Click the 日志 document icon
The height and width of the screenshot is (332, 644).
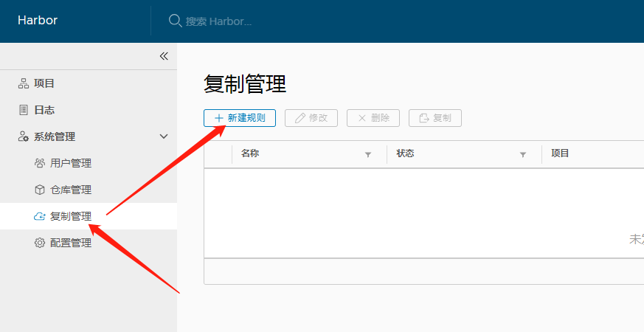24,110
